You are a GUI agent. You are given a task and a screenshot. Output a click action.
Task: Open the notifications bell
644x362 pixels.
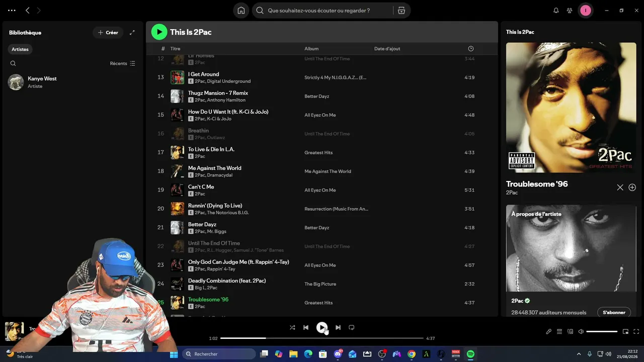click(556, 10)
